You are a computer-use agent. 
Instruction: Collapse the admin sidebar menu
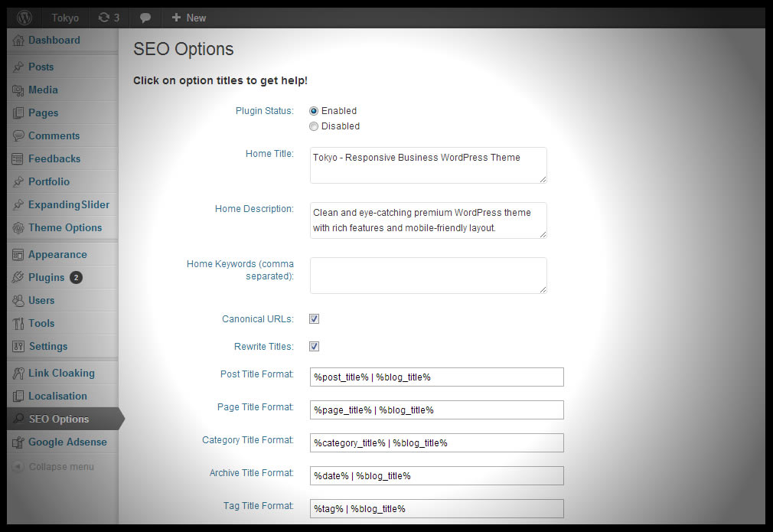point(54,467)
